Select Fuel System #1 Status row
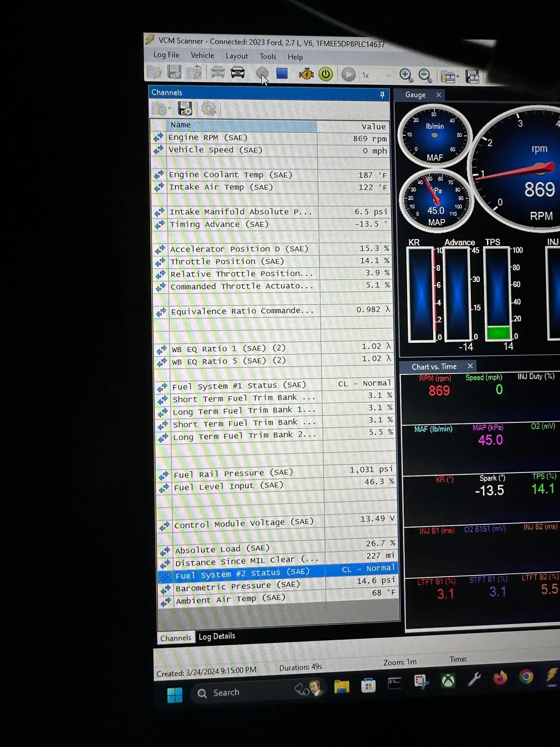The height and width of the screenshot is (747, 560). coord(274,386)
